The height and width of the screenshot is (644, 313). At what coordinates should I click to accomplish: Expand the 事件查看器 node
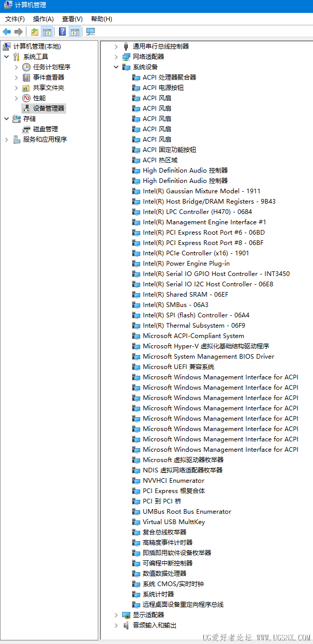coord(16,78)
